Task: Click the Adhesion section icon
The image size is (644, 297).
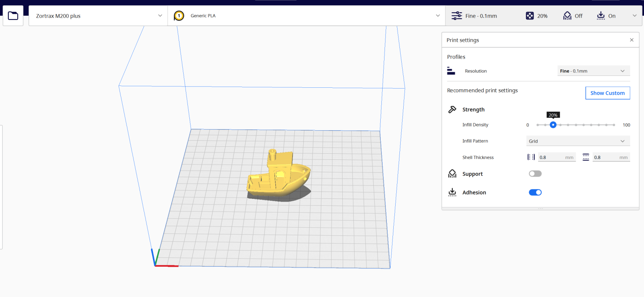Action: 452,192
